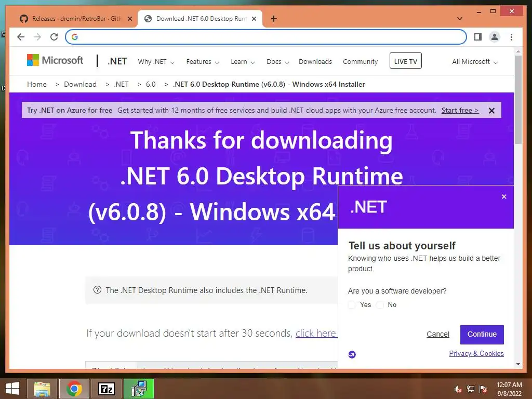Image resolution: width=532 pixels, height=399 pixels.
Task: Open the new tab plus button
Action: pos(274,19)
